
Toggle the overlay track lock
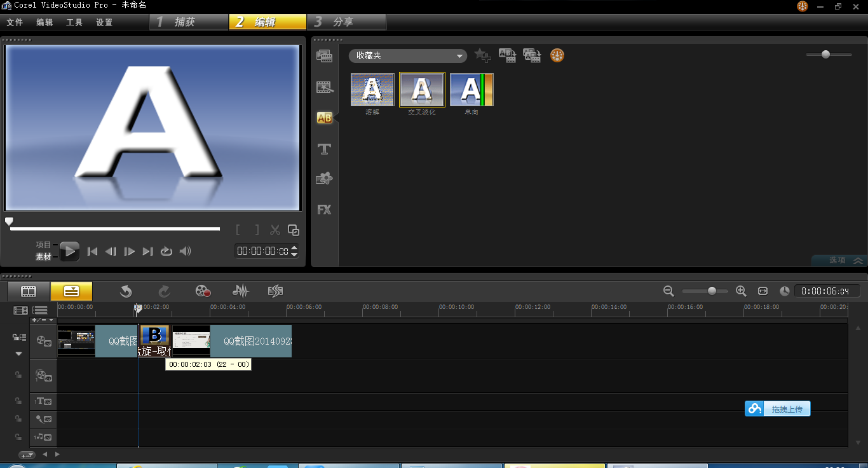(18, 375)
